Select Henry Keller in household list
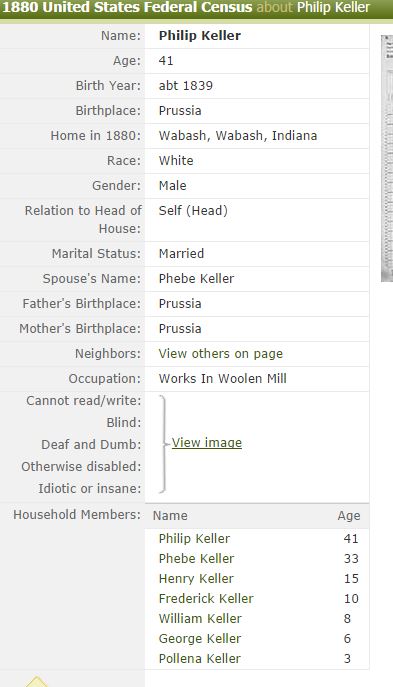The image size is (393, 687). click(196, 578)
